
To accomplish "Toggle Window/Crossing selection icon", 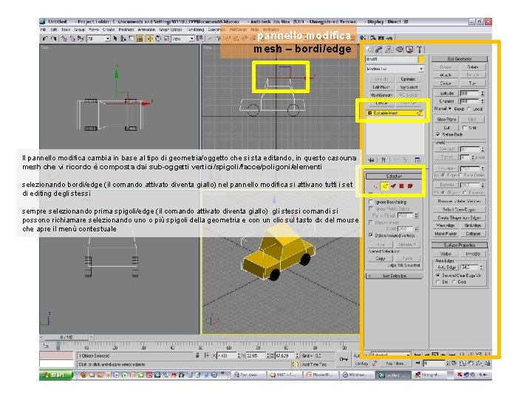I will (140, 38).
